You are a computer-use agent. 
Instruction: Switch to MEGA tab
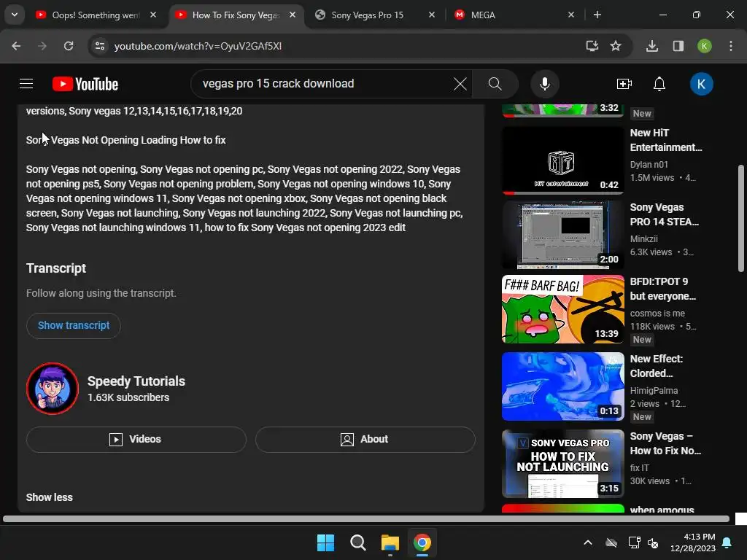tap(483, 15)
